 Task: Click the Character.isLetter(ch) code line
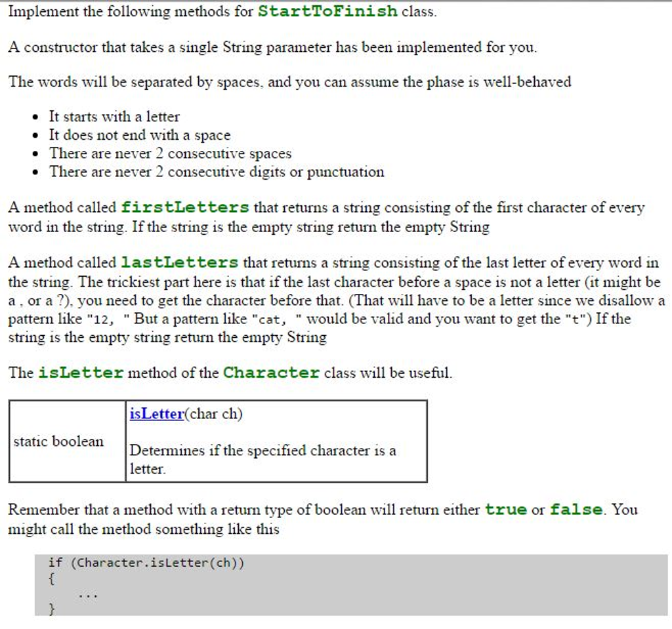[x=144, y=563]
